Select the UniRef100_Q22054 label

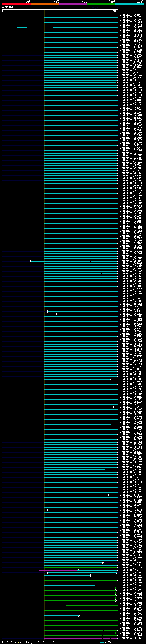click(131, 442)
